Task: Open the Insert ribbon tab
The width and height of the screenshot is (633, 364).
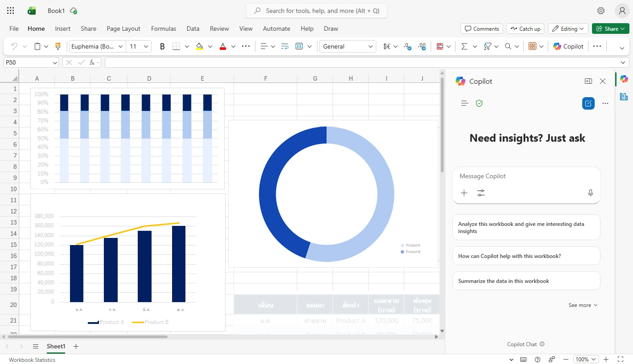Action: [x=62, y=29]
